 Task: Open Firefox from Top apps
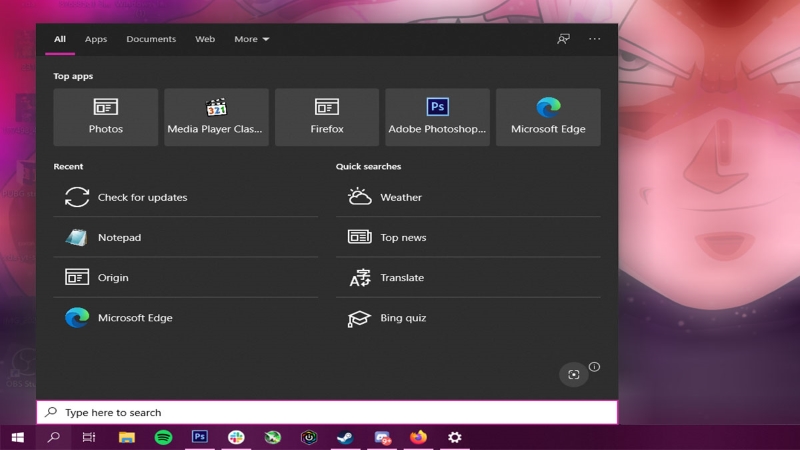point(327,117)
